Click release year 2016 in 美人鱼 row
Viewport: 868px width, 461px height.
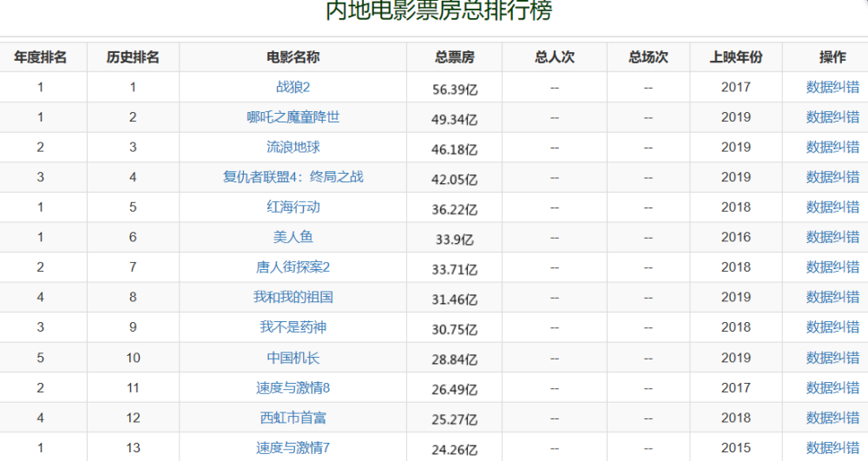point(736,237)
